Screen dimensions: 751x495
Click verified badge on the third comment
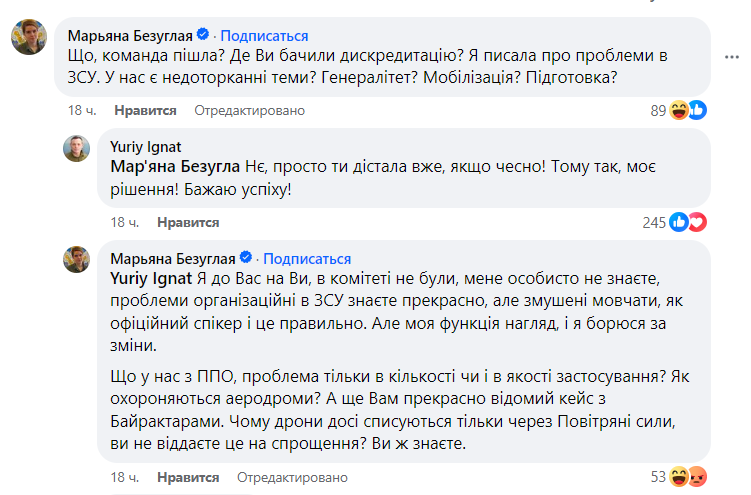(x=252, y=259)
